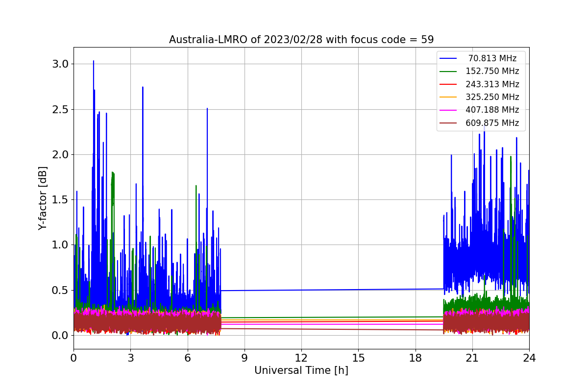Click the 2.5 tick on the Y axis
This screenshot has width=588, height=392.
(x=60, y=109)
